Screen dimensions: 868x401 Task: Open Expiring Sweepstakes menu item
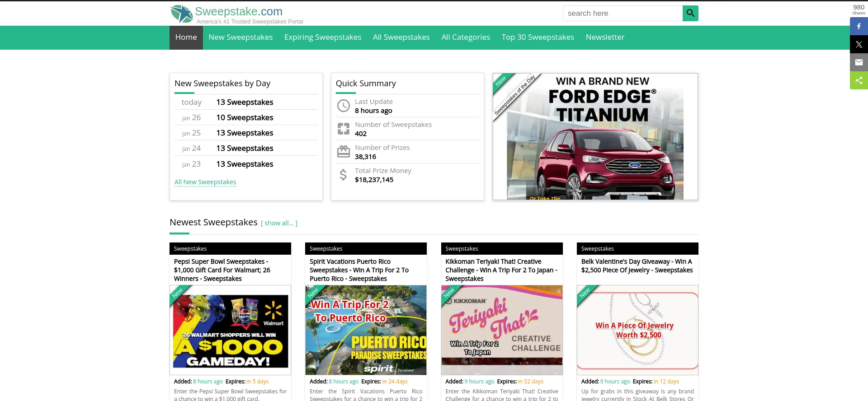click(x=323, y=37)
